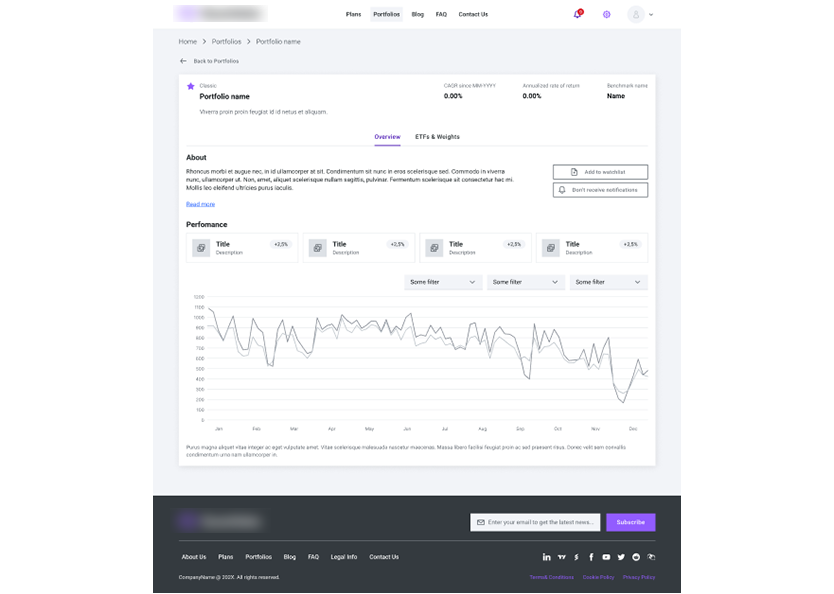Open Plans in the top navigation
834x594 pixels.
click(x=353, y=15)
